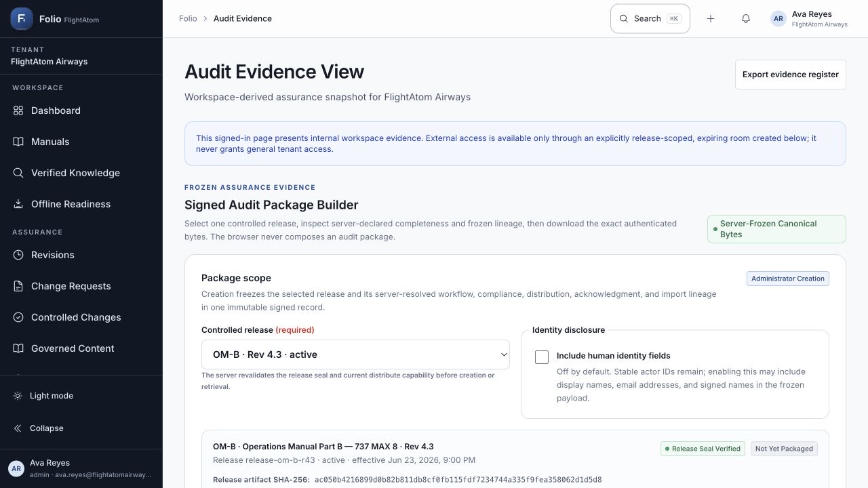868x488 pixels.
Task: Click the release artifact SHA-256 hash value
Action: (x=458, y=480)
